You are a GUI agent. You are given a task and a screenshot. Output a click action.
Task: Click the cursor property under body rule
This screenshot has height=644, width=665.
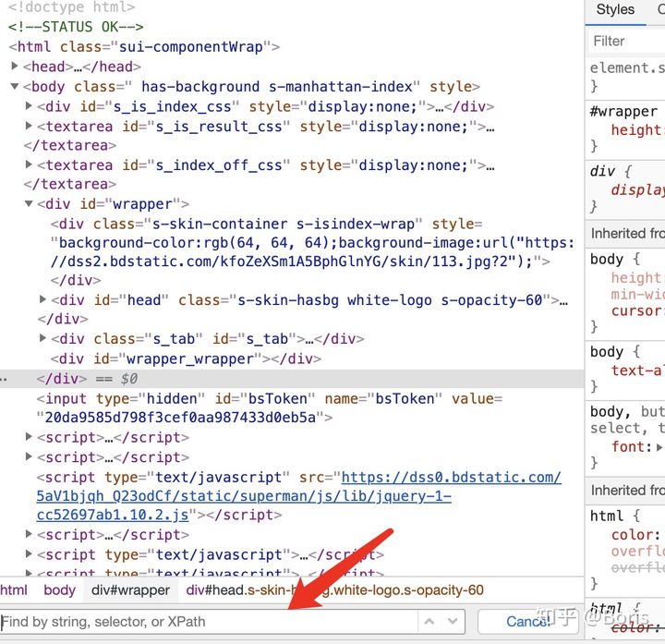[x=635, y=311]
